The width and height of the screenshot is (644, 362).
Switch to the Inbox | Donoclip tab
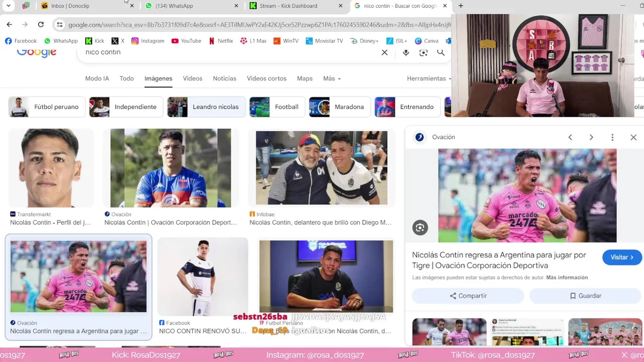[70, 6]
